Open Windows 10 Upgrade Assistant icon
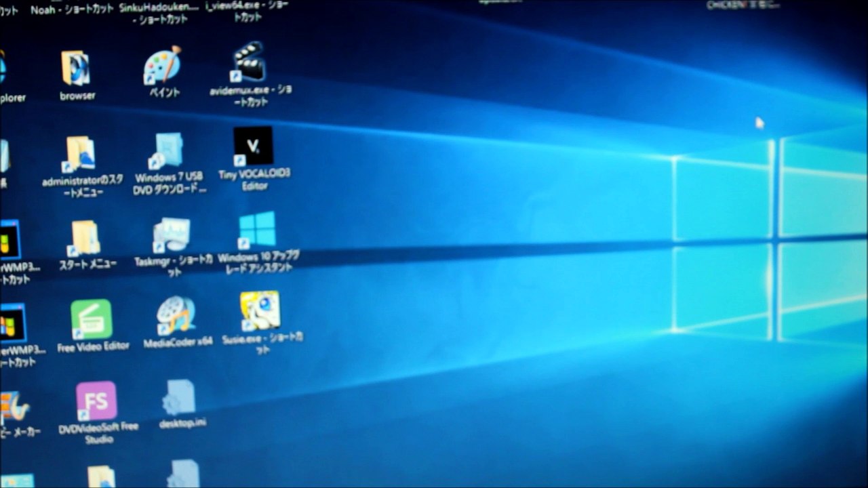 pyautogui.click(x=257, y=230)
